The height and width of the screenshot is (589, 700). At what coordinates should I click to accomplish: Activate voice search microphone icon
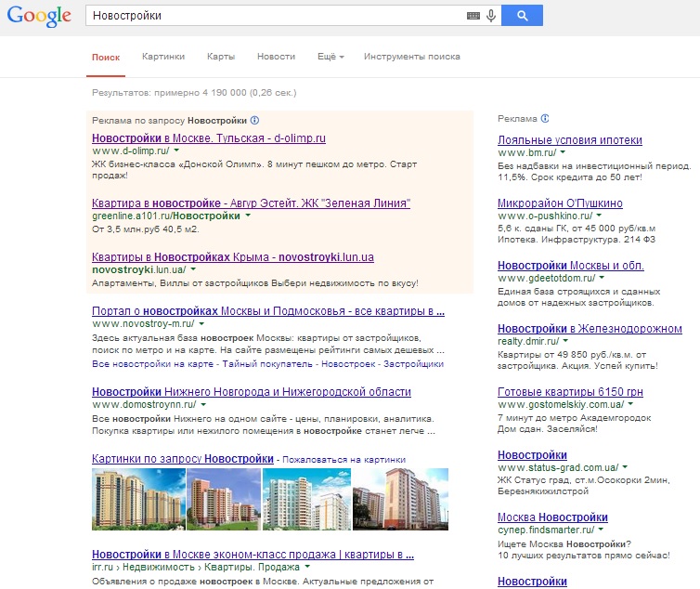(491, 16)
